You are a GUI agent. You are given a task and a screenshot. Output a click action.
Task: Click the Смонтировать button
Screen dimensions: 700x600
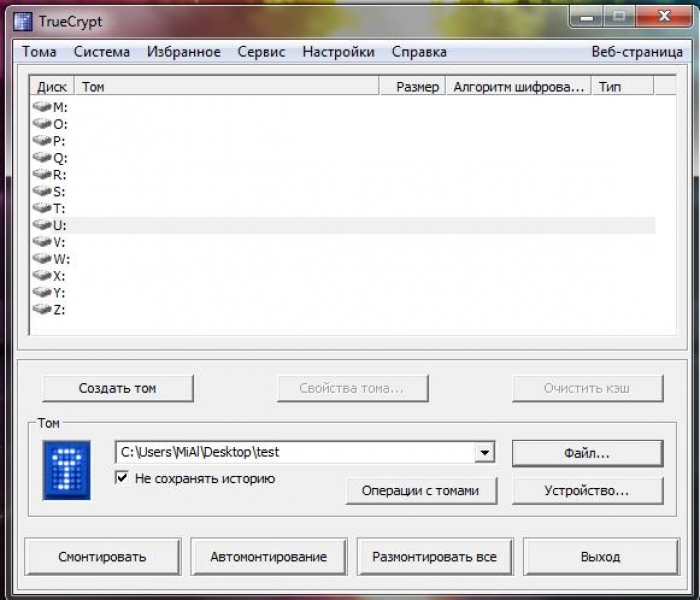[103, 557]
